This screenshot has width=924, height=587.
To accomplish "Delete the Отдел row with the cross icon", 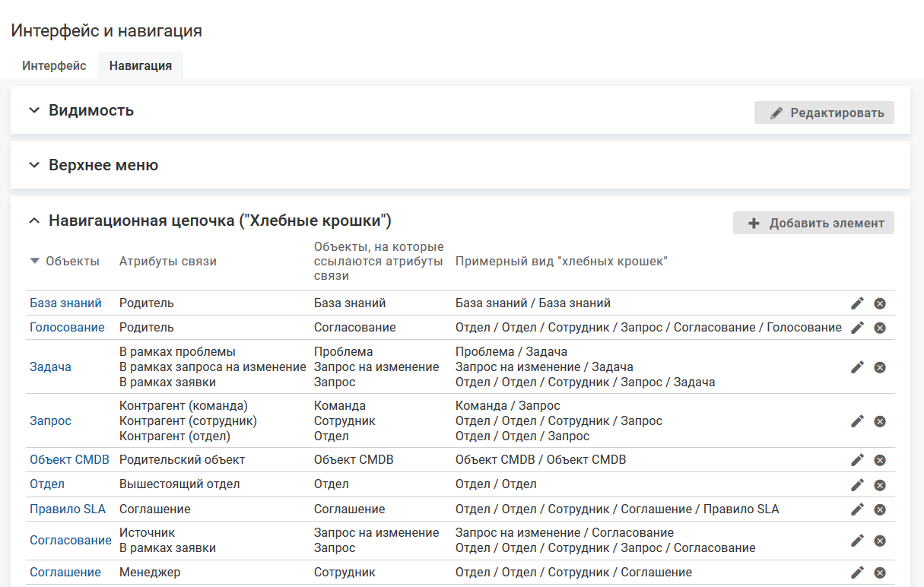I will click(880, 485).
